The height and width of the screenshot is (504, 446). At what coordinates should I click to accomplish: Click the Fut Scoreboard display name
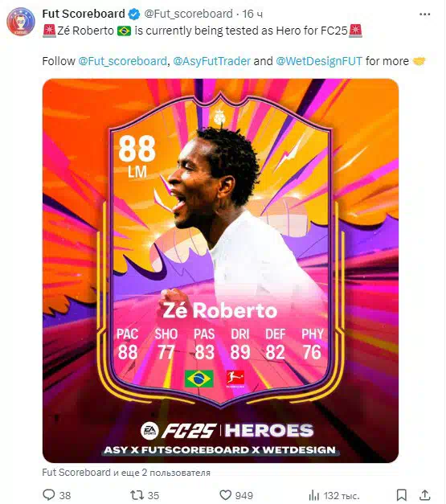[x=84, y=14]
